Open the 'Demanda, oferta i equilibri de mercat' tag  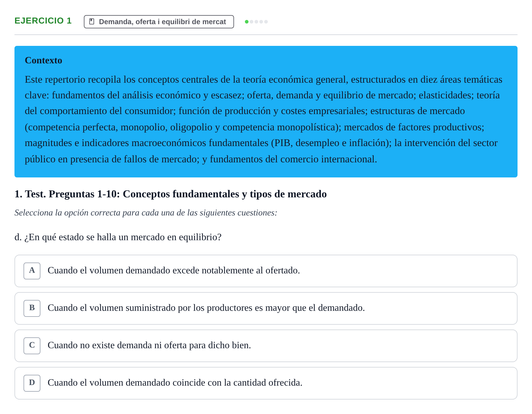pos(159,22)
